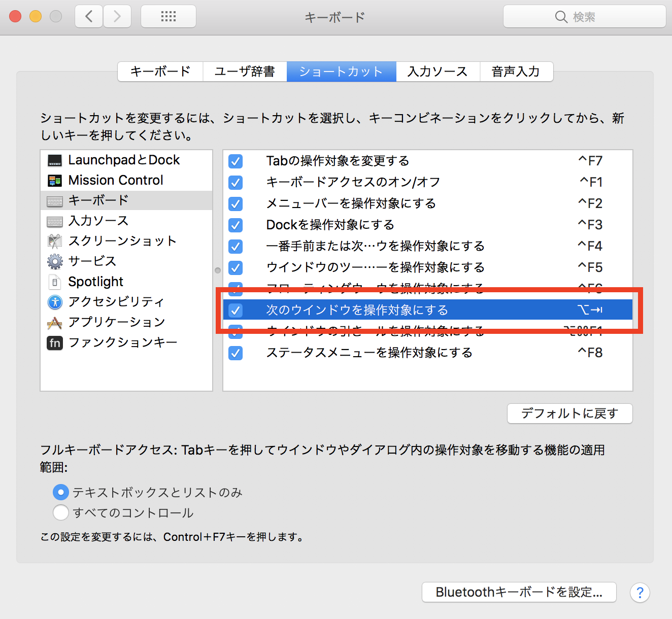Click the アクセシビリティ icon in list
The image size is (672, 619).
pyautogui.click(x=55, y=302)
